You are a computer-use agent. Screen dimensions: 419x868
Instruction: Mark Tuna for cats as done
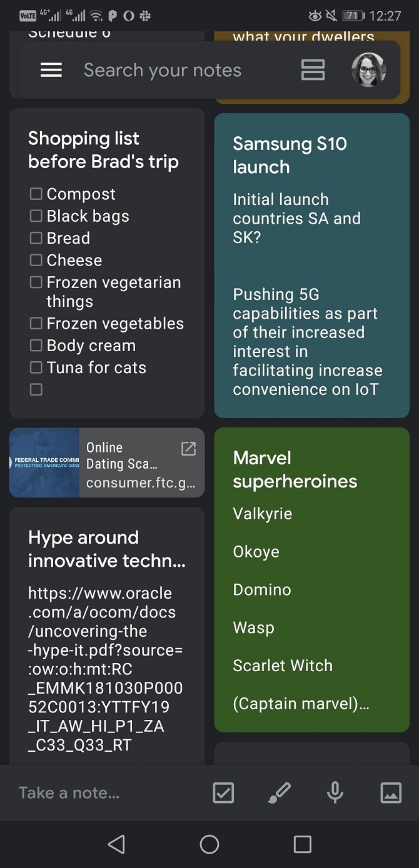tap(36, 367)
